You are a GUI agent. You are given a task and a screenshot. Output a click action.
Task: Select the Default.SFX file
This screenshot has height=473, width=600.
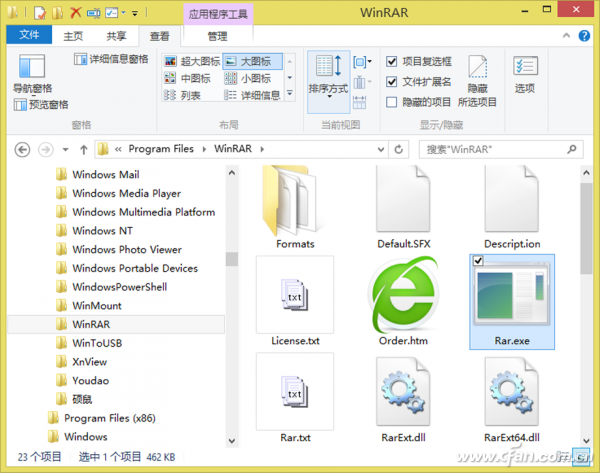[403, 207]
